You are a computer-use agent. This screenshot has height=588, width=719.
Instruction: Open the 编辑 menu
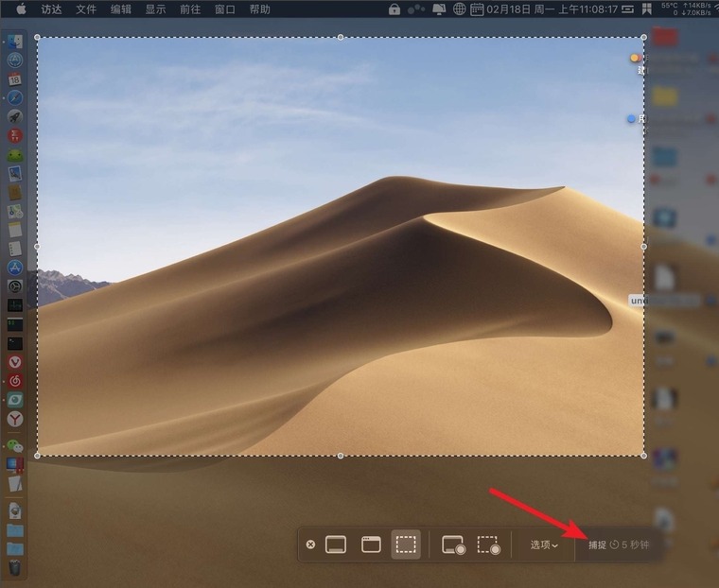[121, 9]
